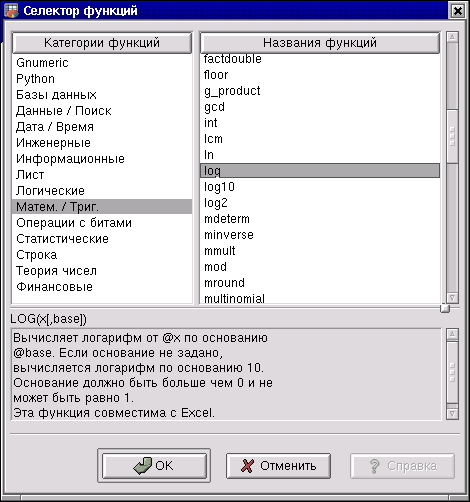This screenshot has height=502, width=470.
Task: Select the Лист category
Action: (x=102, y=175)
